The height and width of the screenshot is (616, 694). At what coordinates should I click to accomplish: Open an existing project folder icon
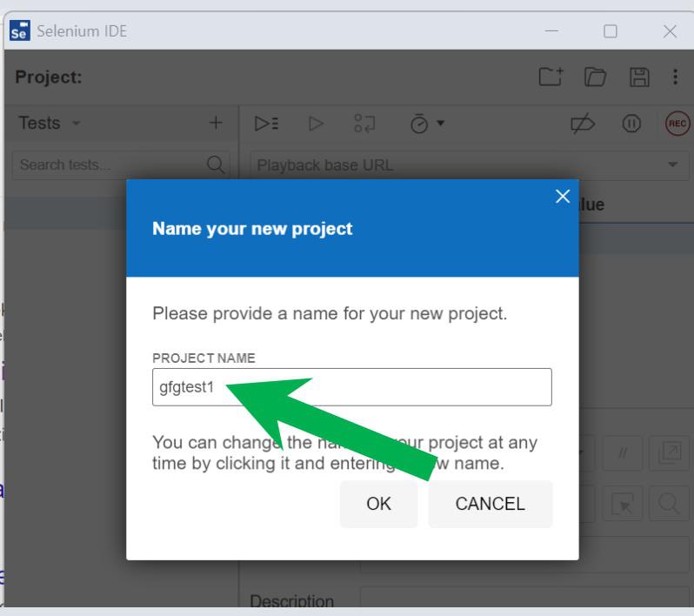coord(595,77)
